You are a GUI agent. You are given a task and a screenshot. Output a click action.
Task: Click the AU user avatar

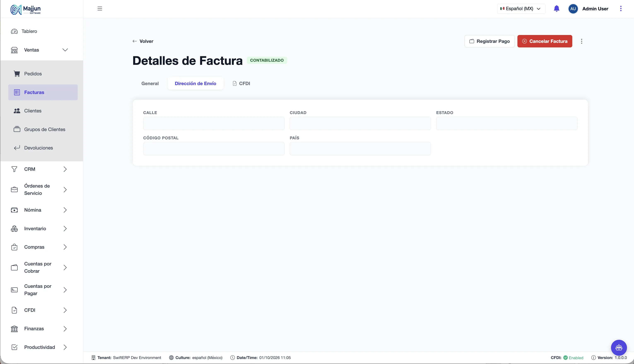[x=573, y=9]
